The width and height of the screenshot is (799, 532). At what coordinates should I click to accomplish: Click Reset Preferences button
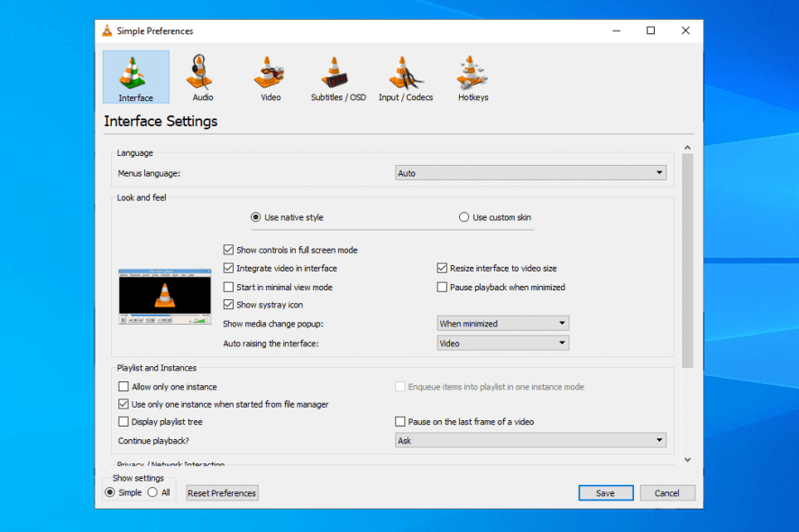(222, 492)
